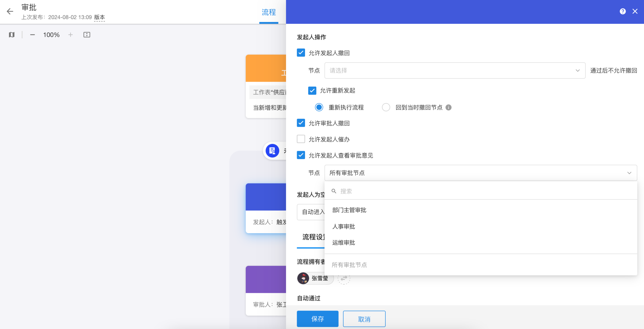Go back with the left arrow icon
644x329 pixels.
(10, 11)
